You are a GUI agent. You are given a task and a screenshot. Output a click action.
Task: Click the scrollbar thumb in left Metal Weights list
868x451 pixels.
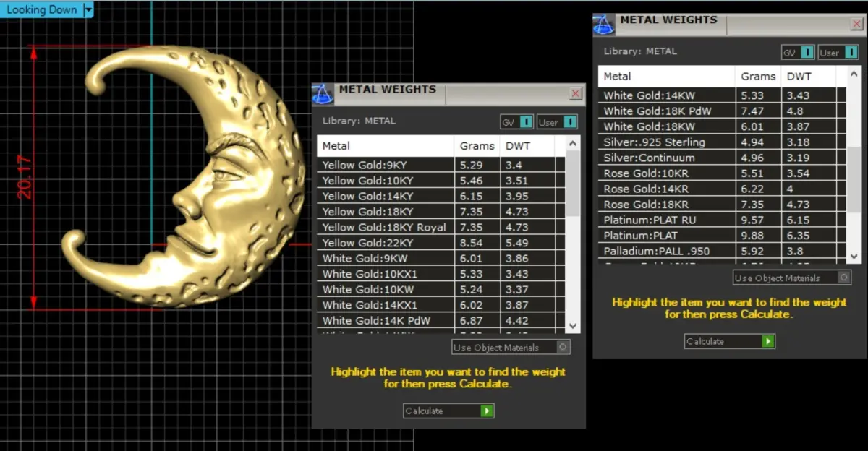(x=573, y=184)
